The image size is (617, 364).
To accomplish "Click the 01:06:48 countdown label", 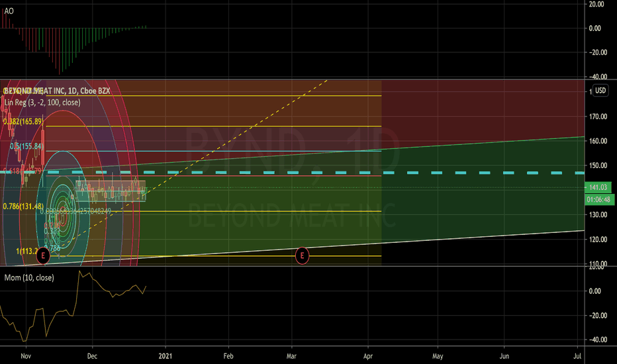I will coord(599,199).
